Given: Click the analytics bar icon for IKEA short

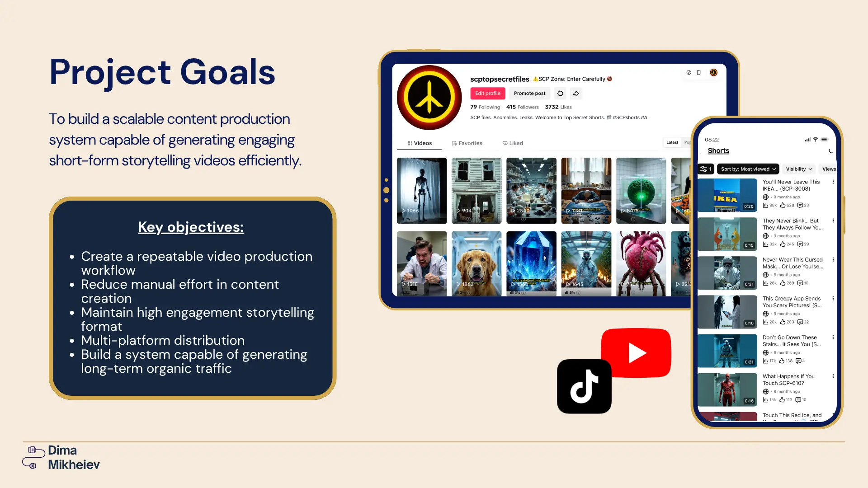Looking at the screenshot, I should [x=765, y=205].
